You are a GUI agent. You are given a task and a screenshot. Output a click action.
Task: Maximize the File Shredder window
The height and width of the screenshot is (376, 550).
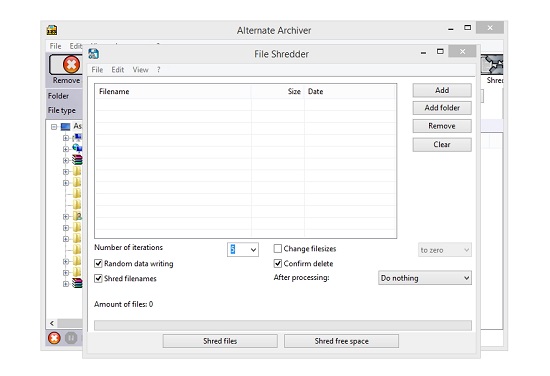(440, 52)
